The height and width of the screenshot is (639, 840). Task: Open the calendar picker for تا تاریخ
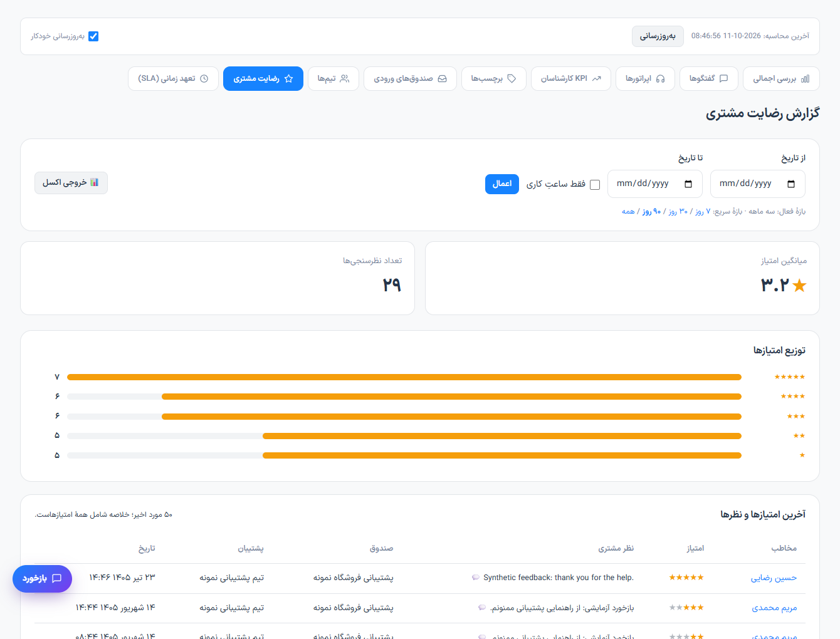[x=688, y=184]
